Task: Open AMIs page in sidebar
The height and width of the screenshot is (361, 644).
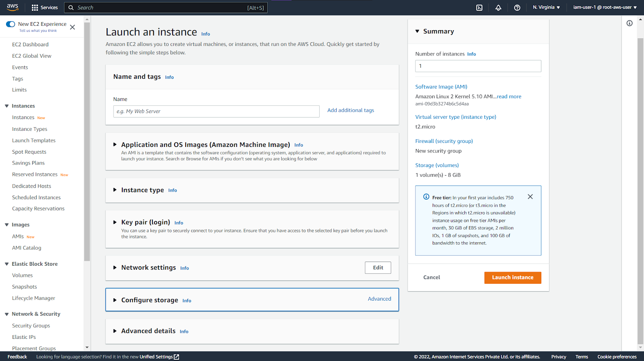Action: pos(18,237)
